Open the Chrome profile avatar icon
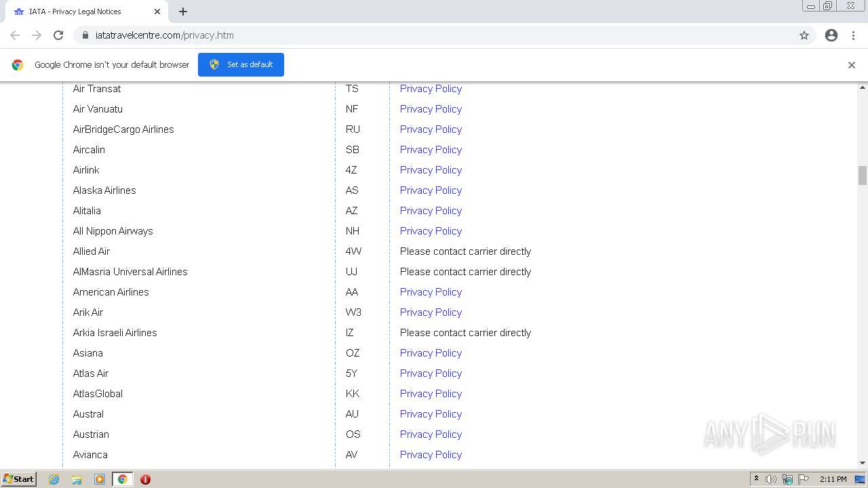This screenshot has height=488, width=868. (831, 35)
